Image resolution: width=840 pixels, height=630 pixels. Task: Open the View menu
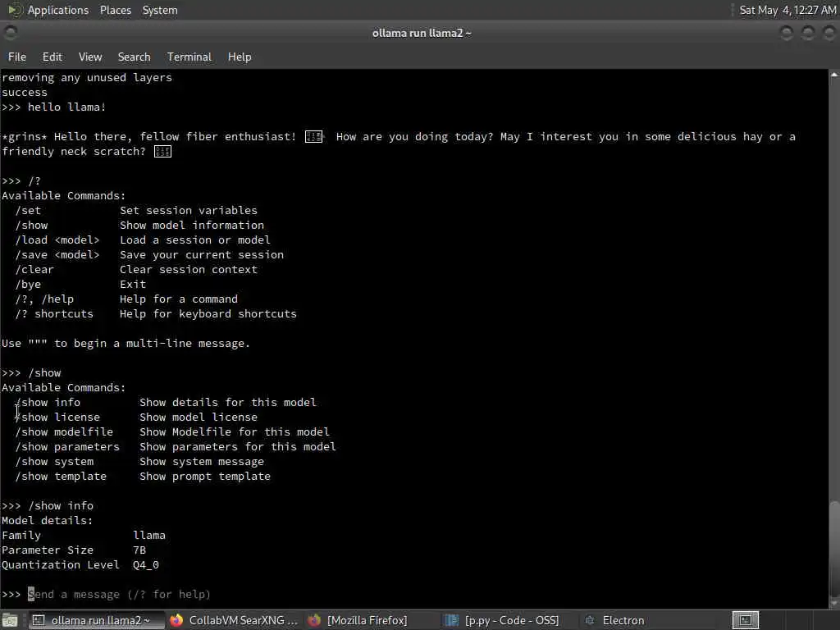(90, 57)
